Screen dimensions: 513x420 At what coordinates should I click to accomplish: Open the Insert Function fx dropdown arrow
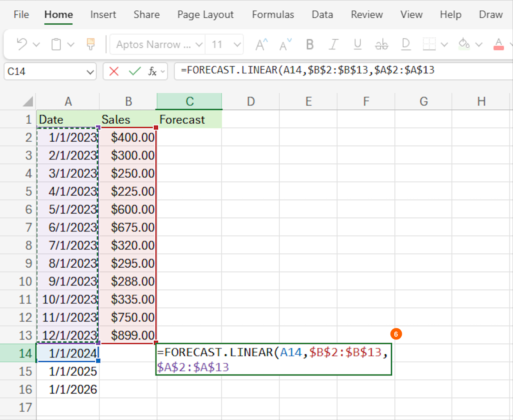coord(163,72)
